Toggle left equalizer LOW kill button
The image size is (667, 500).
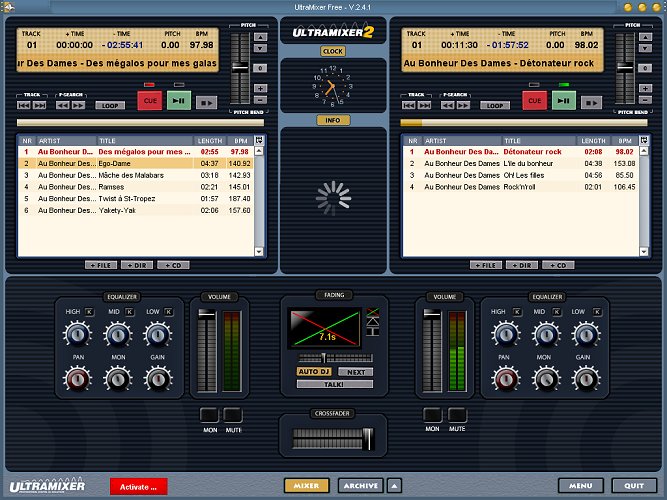coord(168,312)
